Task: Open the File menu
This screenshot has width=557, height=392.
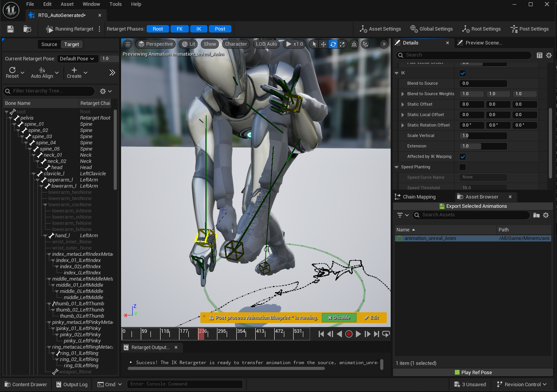Action: (30, 4)
